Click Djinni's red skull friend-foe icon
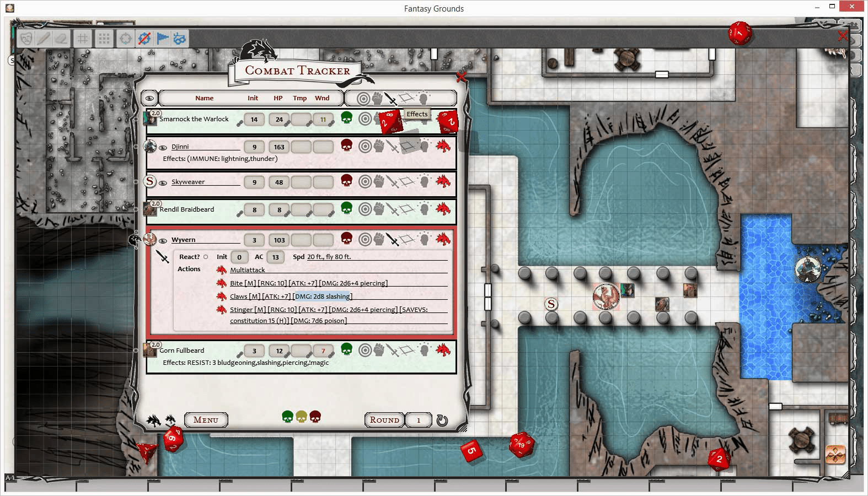This screenshot has height=496, width=868. click(346, 145)
